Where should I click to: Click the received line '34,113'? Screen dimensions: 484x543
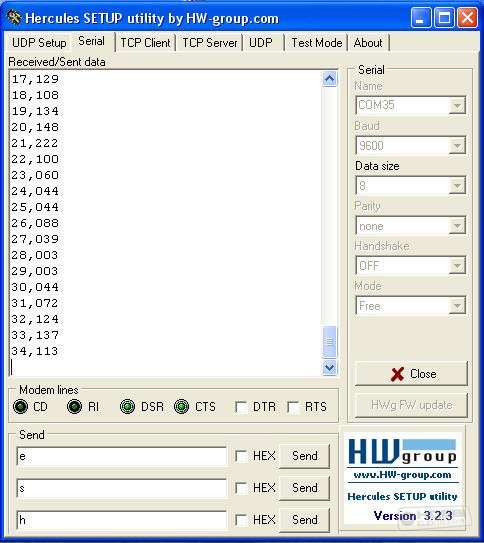[35, 351]
